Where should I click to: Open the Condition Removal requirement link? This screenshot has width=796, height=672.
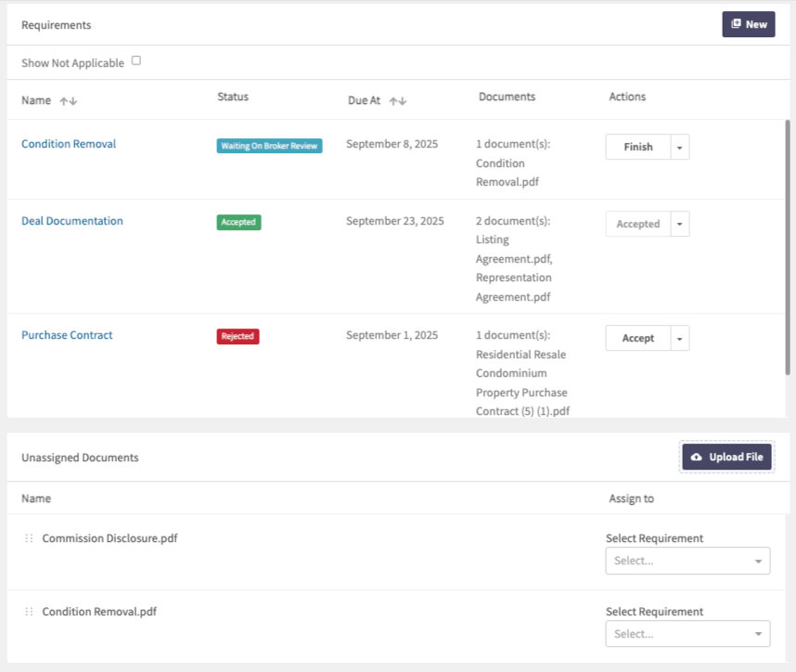pyautogui.click(x=69, y=144)
